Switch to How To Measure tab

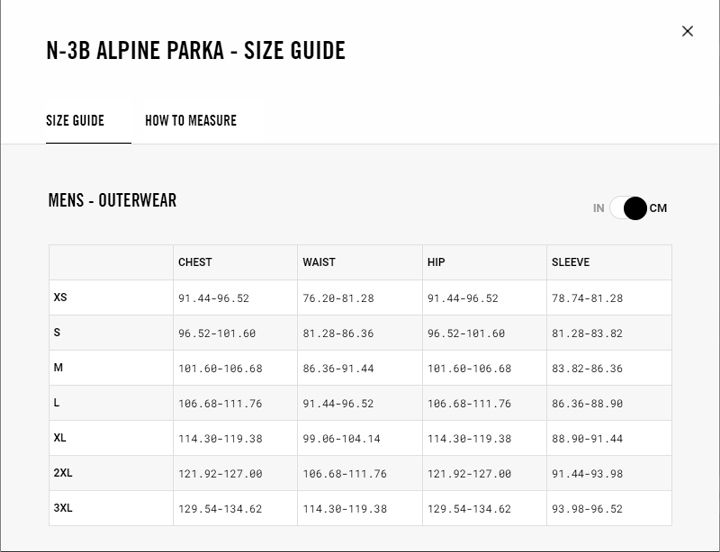pyautogui.click(x=191, y=120)
